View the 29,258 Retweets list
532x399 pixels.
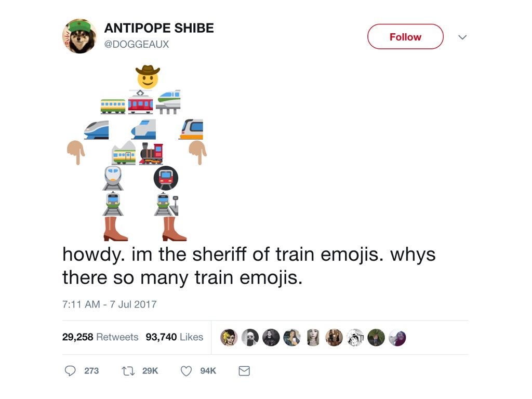(100, 337)
